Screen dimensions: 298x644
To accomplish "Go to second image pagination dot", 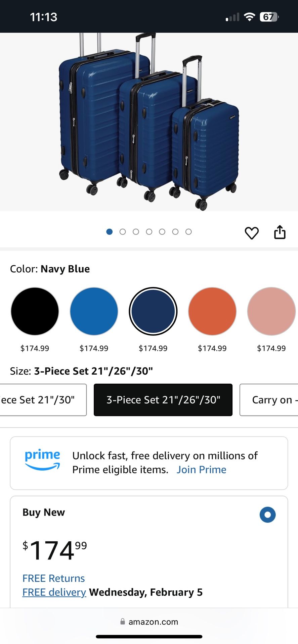I will pyautogui.click(x=123, y=232).
